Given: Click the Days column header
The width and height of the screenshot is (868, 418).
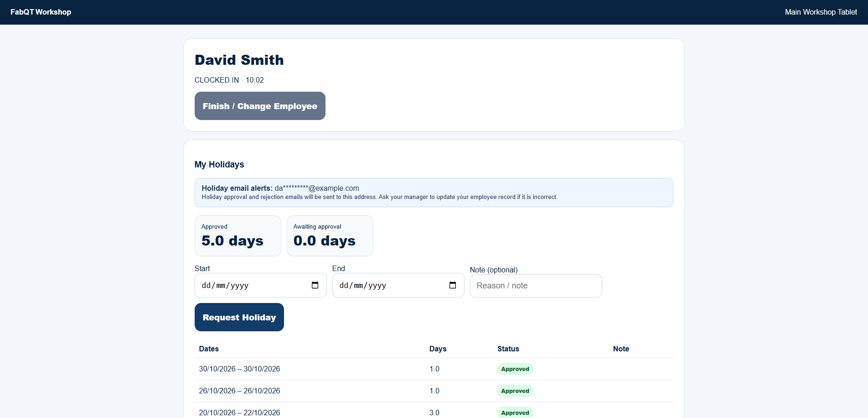Looking at the screenshot, I should (438, 349).
